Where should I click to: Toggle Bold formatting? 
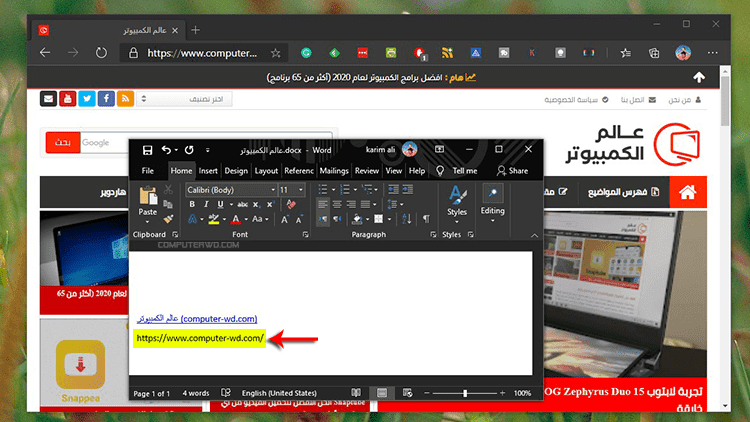[192, 204]
